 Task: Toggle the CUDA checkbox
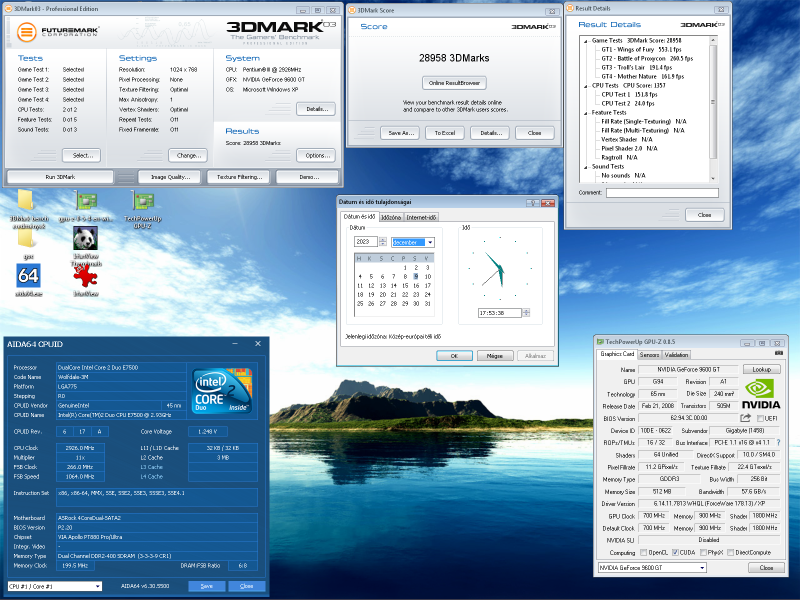coord(675,553)
